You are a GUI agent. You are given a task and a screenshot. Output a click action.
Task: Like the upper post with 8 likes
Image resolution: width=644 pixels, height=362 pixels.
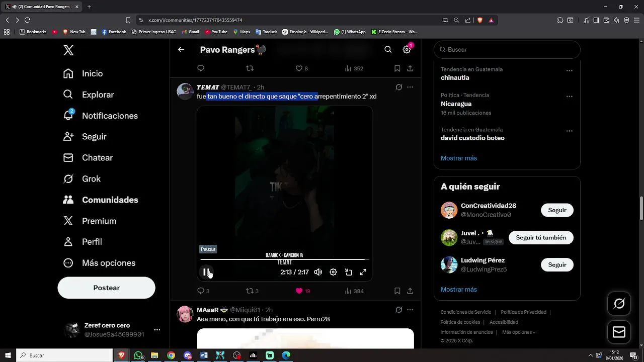point(301,68)
